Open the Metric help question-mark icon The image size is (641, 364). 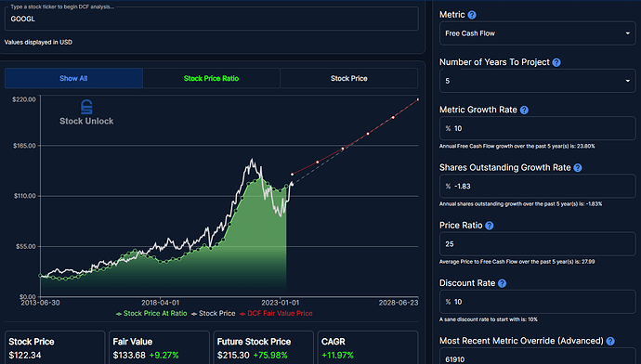point(472,15)
